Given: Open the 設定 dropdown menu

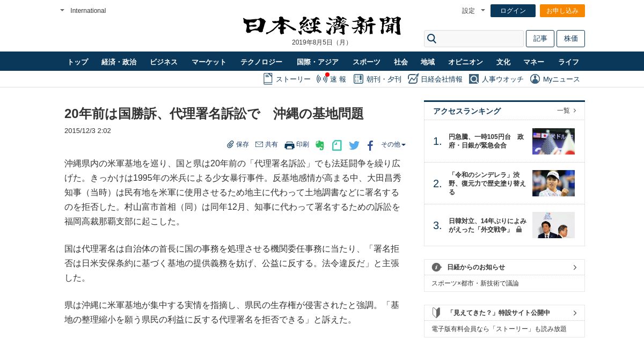Looking at the screenshot, I should [473, 11].
